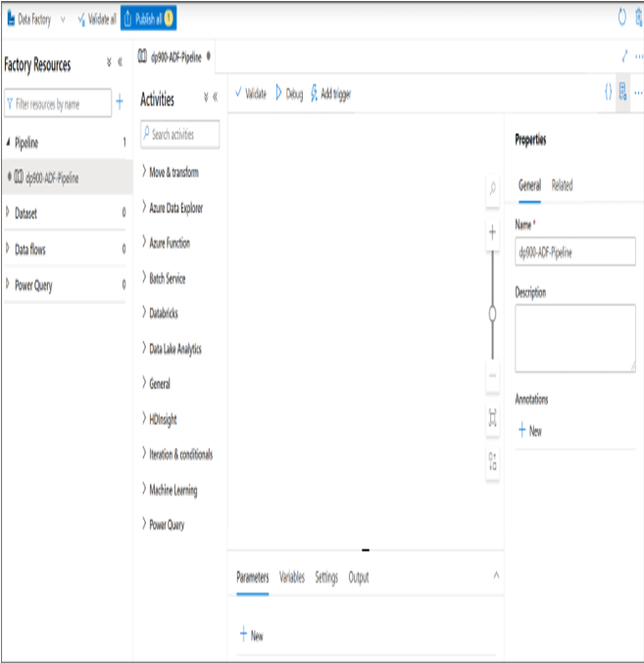Collapse the Factory Resources panel

point(120,63)
